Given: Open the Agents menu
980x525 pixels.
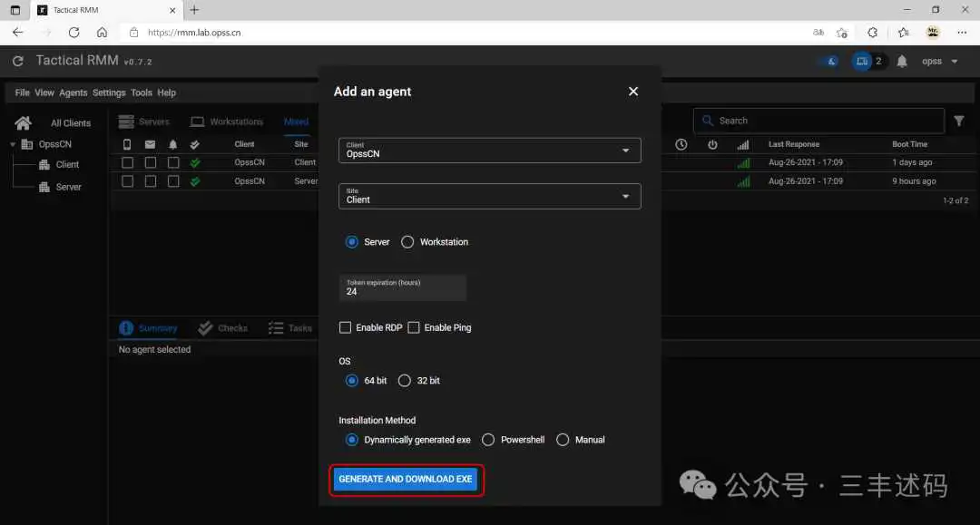Looking at the screenshot, I should (73, 92).
